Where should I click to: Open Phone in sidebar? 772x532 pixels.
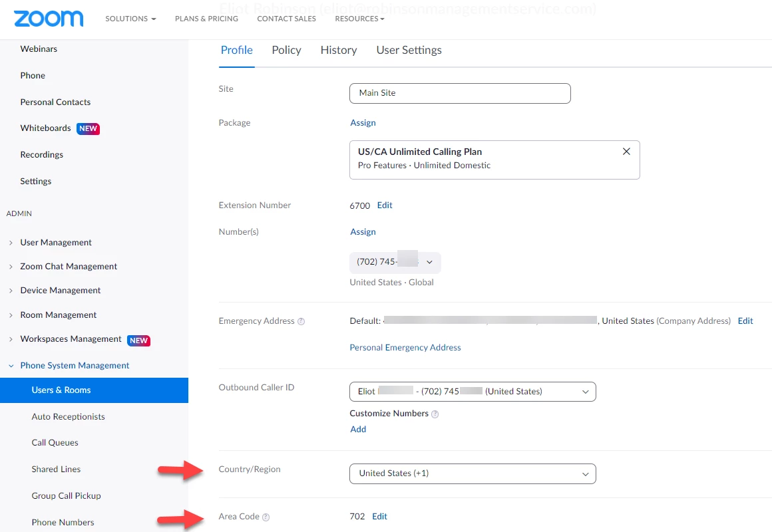pos(33,75)
